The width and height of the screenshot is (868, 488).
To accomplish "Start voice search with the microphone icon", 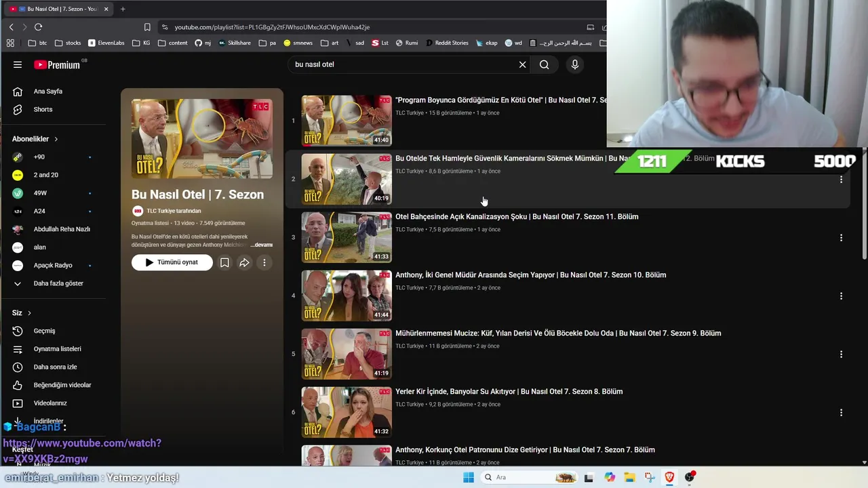I will (574, 64).
